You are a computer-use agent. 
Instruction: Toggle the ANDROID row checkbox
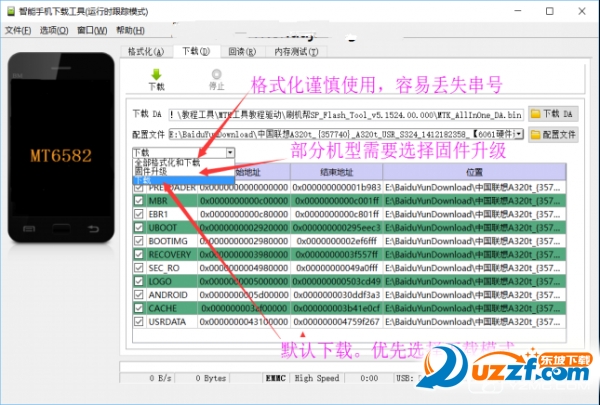(139, 294)
